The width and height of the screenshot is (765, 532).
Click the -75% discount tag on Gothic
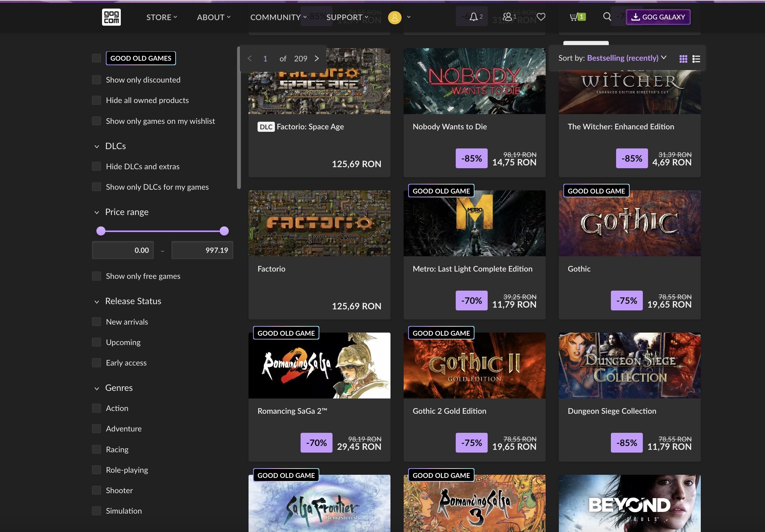tap(627, 301)
